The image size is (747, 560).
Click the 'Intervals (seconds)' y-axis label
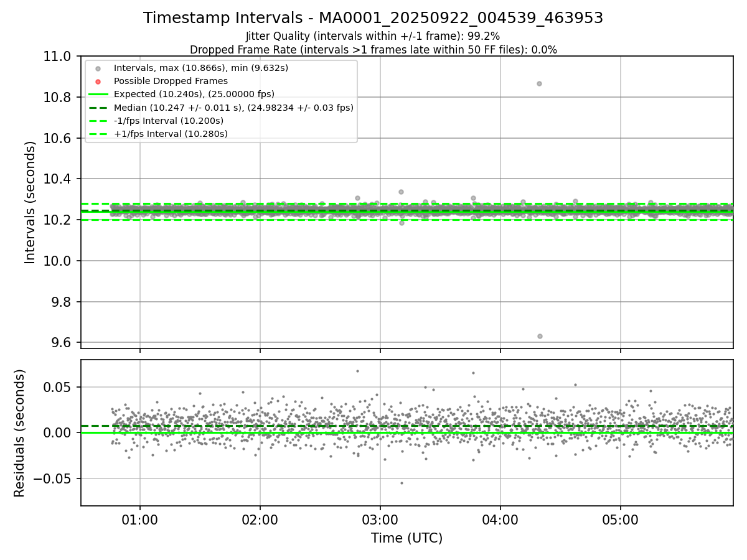pyautogui.click(x=31, y=202)
